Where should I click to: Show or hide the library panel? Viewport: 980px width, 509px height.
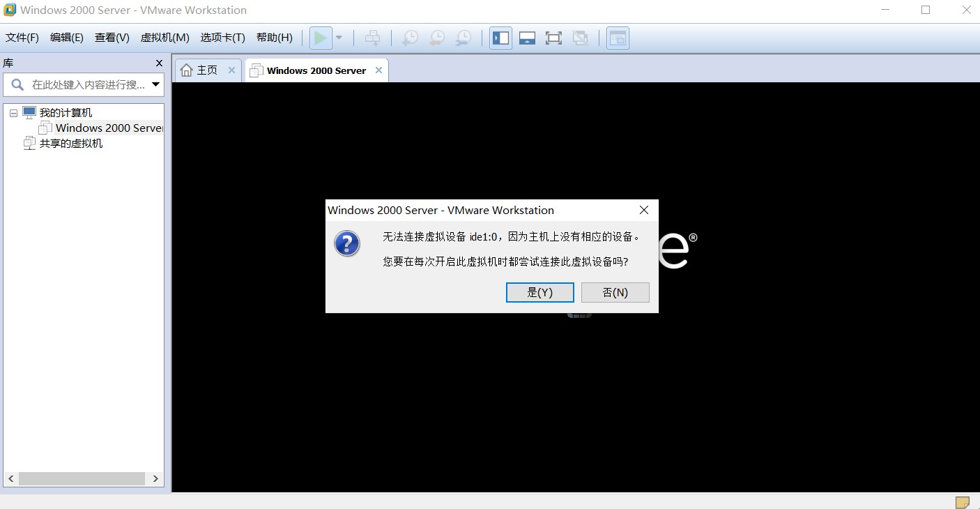coord(500,38)
